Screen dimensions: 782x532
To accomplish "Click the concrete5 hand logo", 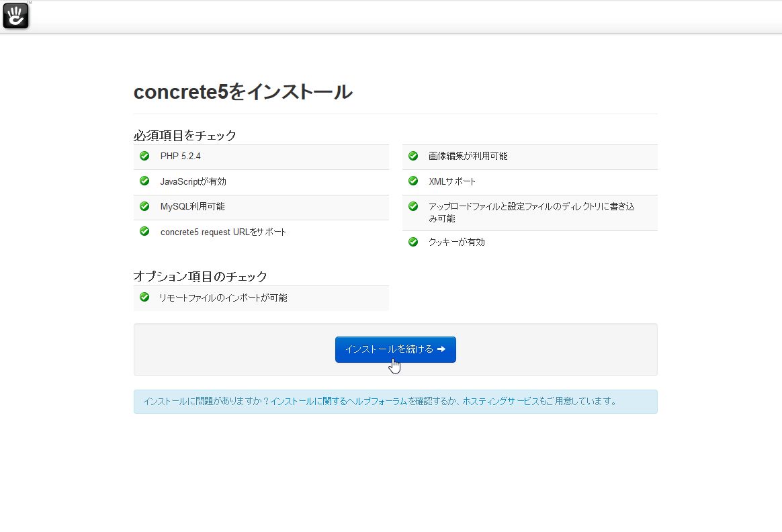I will point(16,16).
